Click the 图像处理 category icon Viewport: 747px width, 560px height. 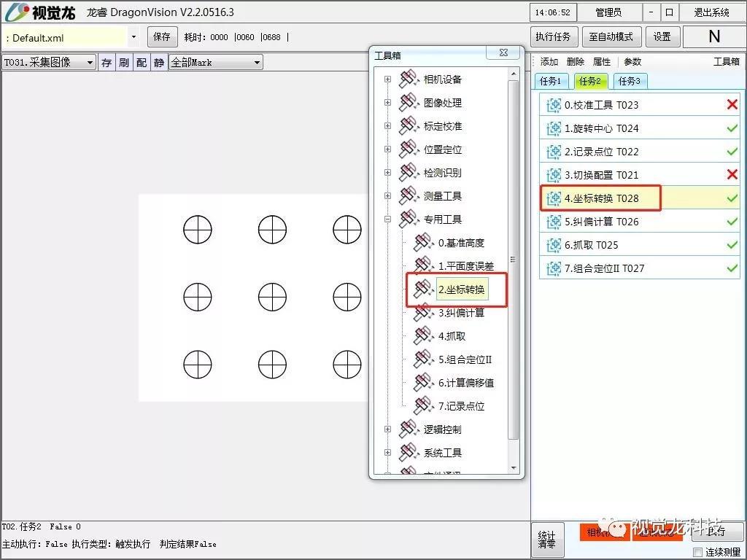(409, 103)
